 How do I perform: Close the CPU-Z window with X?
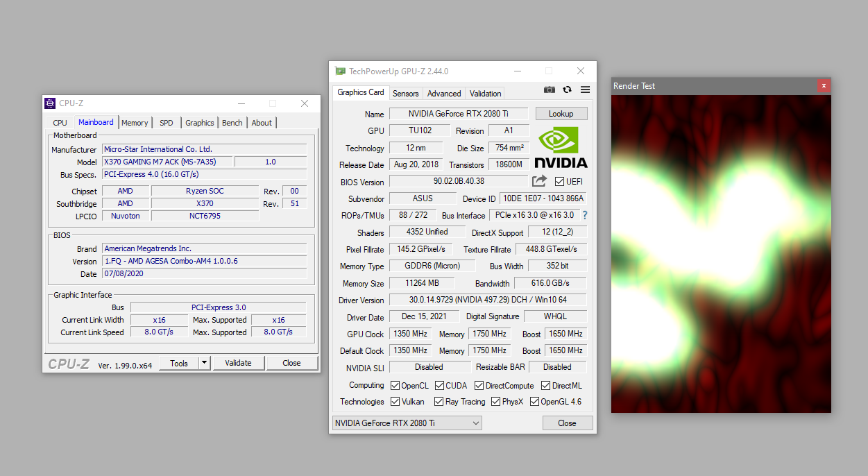(304, 103)
